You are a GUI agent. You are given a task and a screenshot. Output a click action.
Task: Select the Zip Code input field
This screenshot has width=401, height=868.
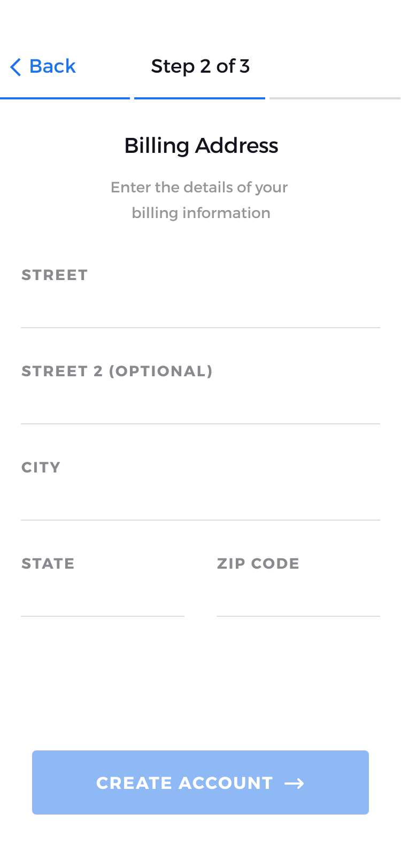coord(298,596)
